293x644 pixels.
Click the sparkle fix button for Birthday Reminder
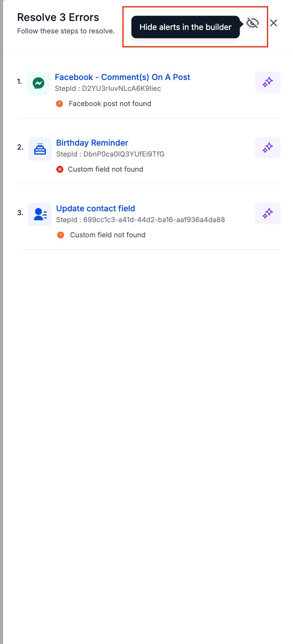point(268,148)
